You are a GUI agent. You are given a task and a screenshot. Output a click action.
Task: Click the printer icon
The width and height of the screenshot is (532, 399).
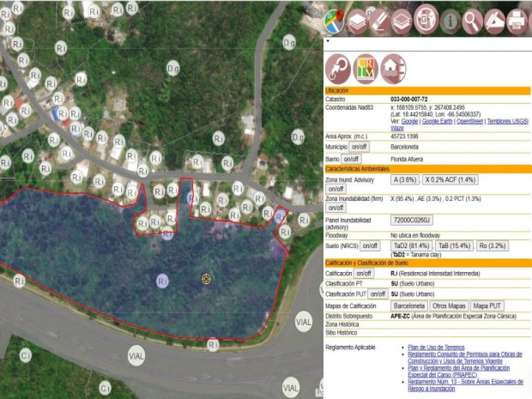coord(517,20)
